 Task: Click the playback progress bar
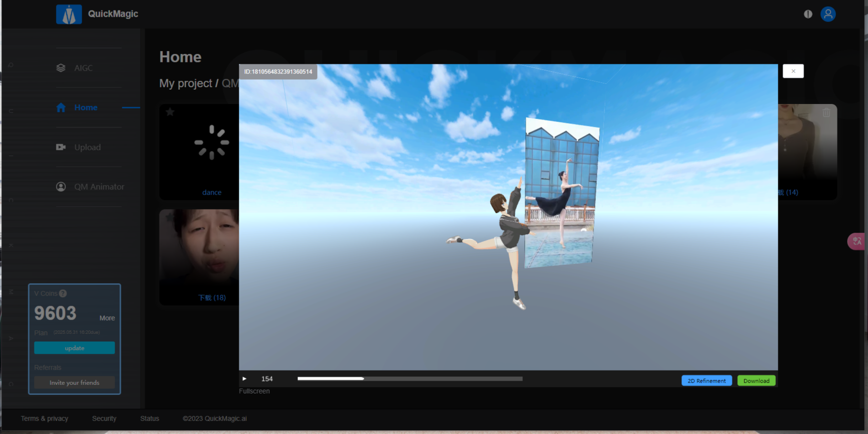pyautogui.click(x=410, y=379)
